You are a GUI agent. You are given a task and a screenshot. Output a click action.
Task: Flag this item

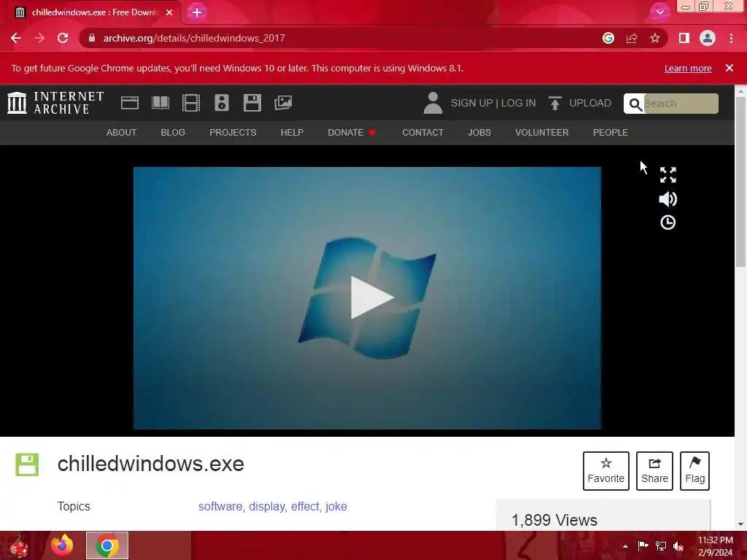coord(694,471)
